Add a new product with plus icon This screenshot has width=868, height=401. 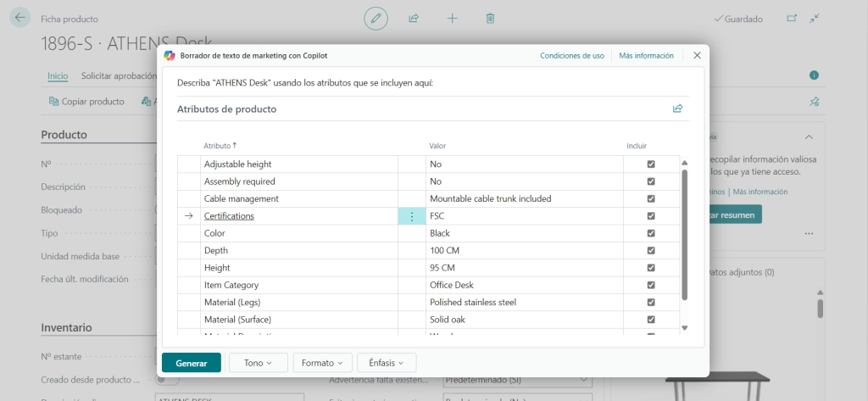point(453,19)
